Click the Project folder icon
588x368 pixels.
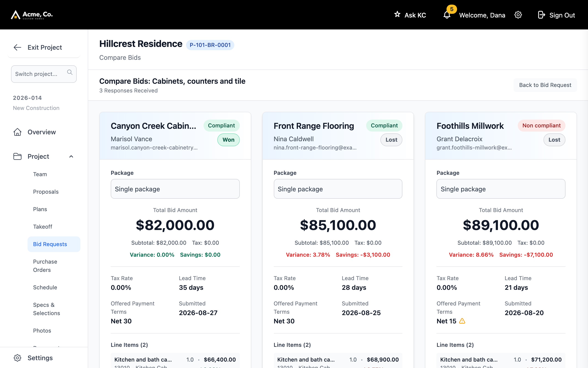pos(17,156)
